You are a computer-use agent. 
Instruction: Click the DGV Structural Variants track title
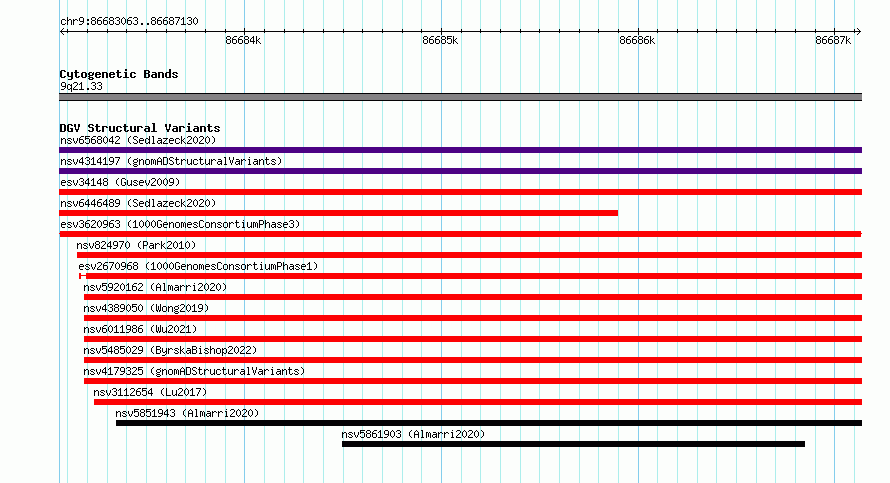click(x=140, y=128)
